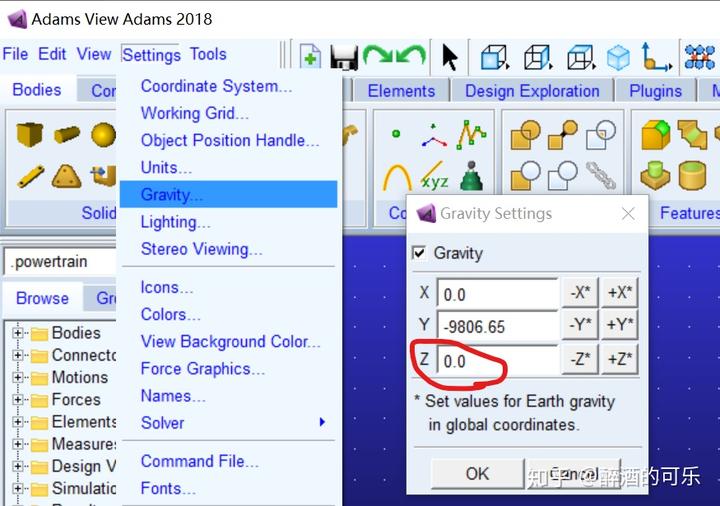The height and width of the screenshot is (506, 720).
Task: Click the New Model icon in toolbar
Action: (x=310, y=57)
